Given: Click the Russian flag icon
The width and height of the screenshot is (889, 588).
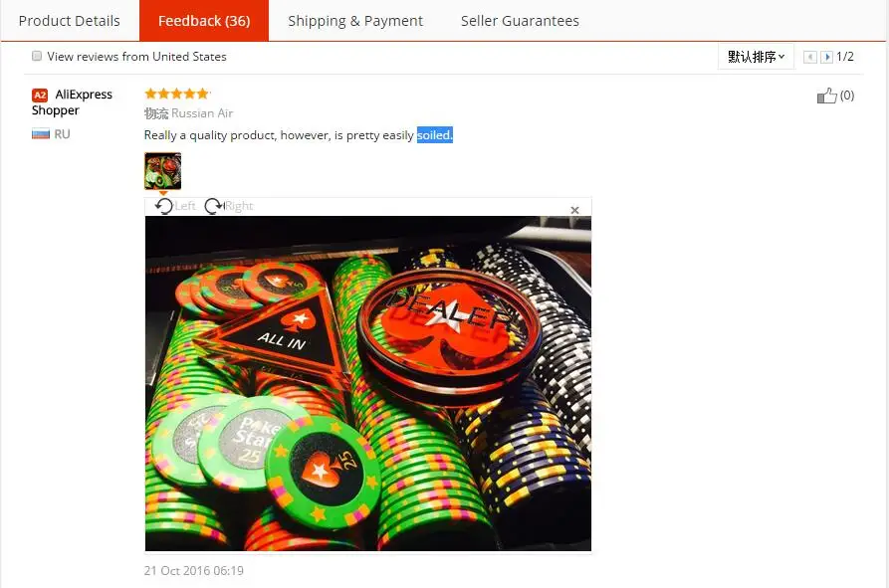Looking at the screenshot, I should (41, 134).
